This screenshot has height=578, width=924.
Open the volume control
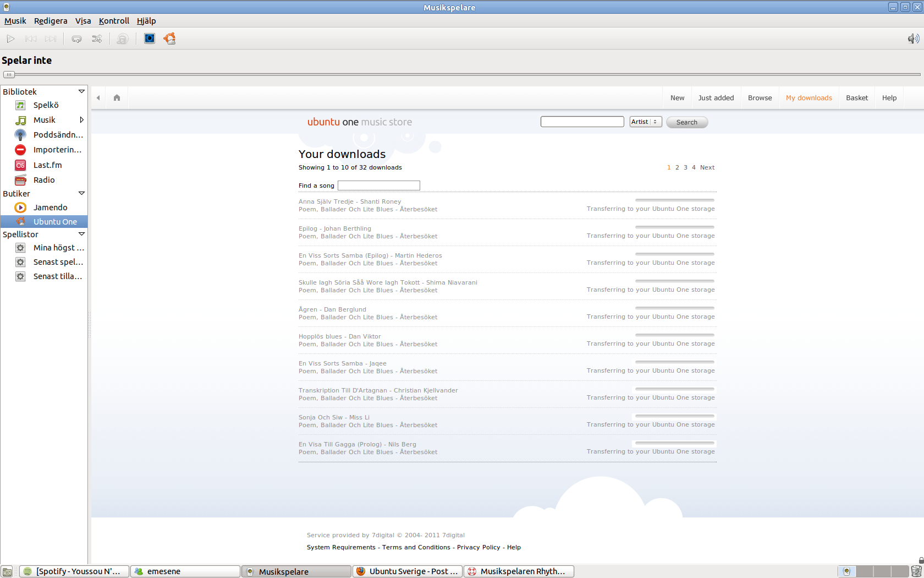point(913,39)
